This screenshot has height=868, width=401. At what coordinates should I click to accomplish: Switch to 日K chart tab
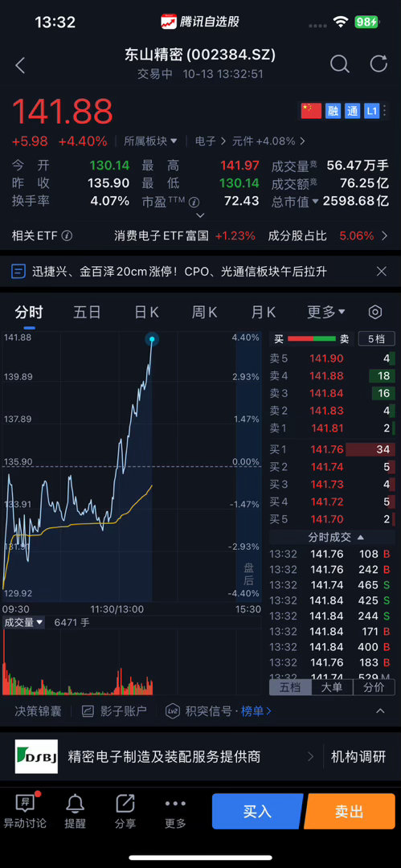point(146,312)
